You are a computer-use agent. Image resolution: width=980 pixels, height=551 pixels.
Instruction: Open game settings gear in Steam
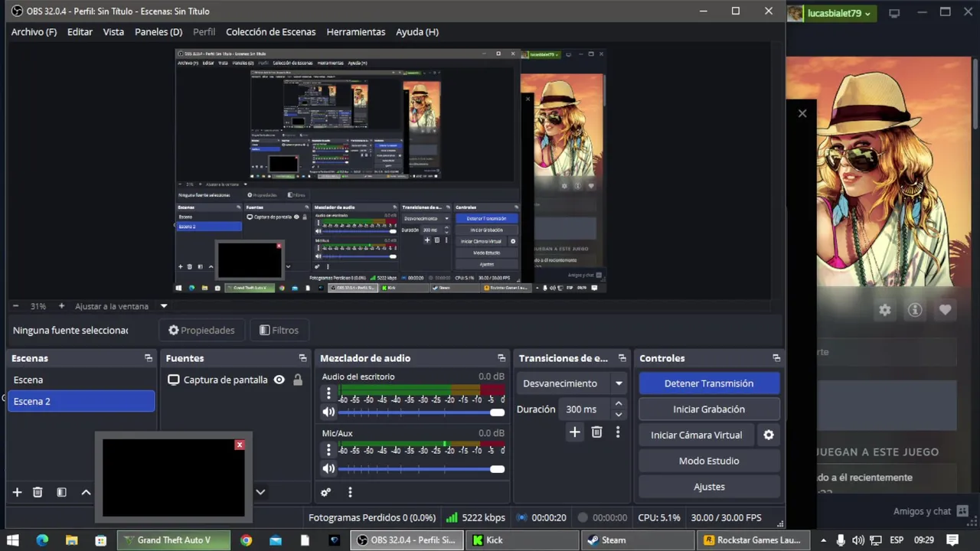tap(885, 310)
